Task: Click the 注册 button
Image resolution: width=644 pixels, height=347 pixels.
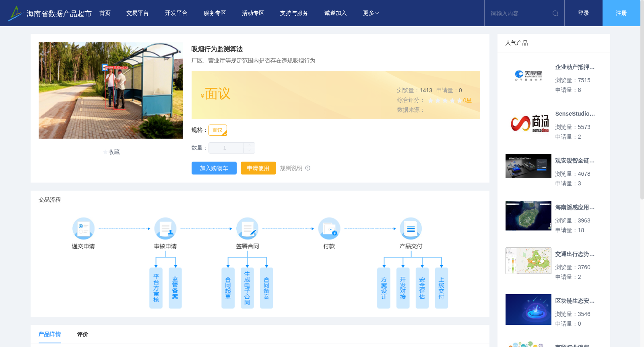Action: coord(621,13)
